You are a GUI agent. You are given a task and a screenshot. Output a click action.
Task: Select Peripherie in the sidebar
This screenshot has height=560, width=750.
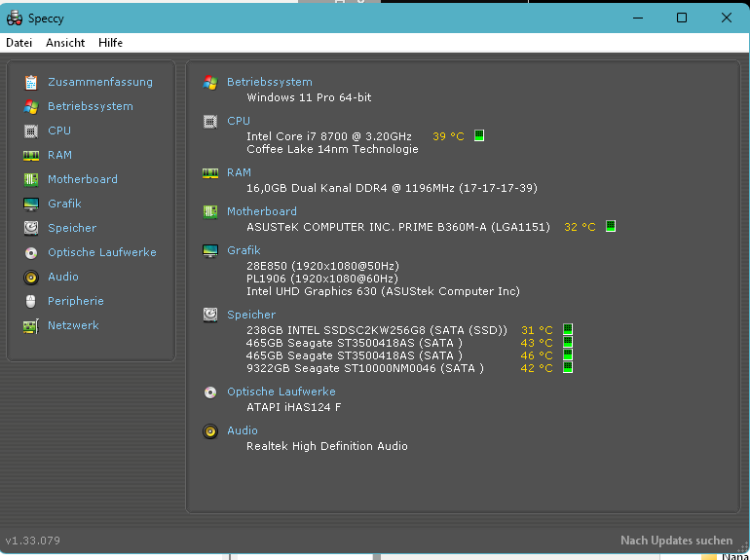point(76,301)
